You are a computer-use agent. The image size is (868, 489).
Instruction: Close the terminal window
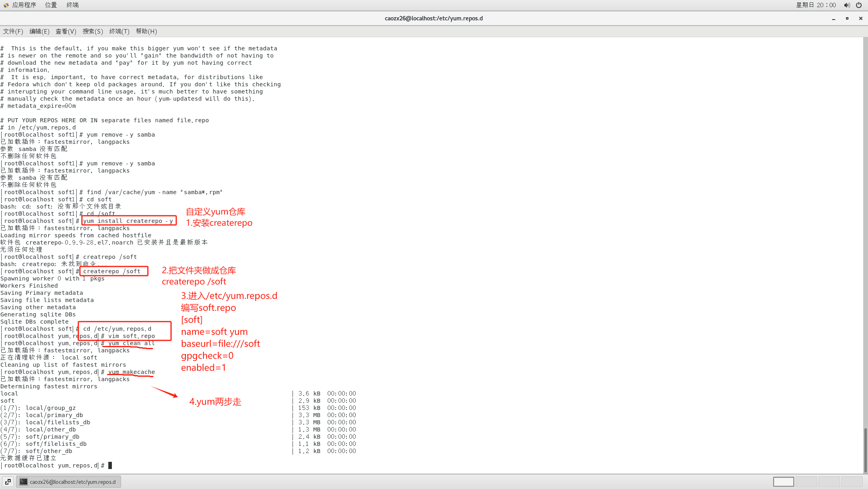pos(861,18)
